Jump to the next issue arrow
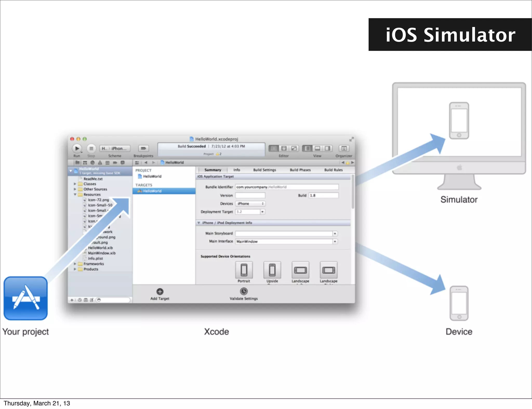Screen dimensions: 532x409 (353, 163)
